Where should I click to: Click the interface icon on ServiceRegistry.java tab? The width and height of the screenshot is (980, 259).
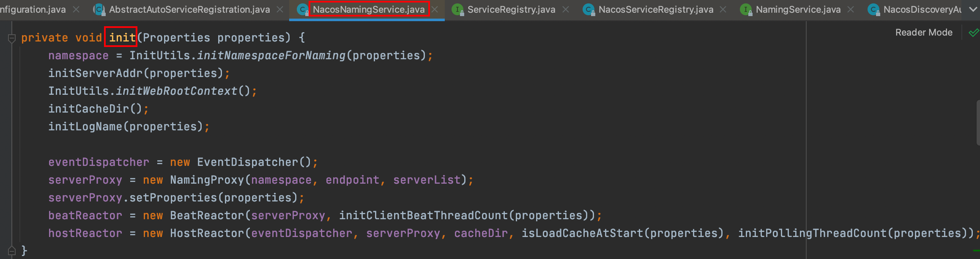[x=457, y=9]
